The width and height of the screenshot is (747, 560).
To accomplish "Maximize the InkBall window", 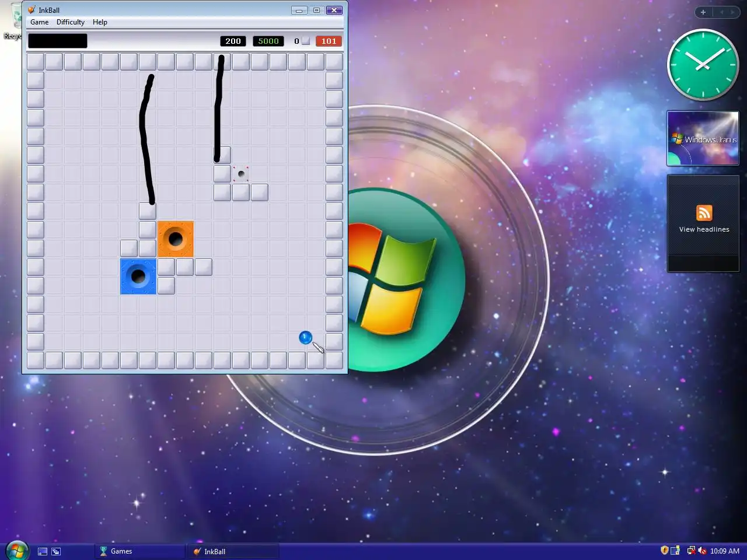I will (x=316, y=10).
